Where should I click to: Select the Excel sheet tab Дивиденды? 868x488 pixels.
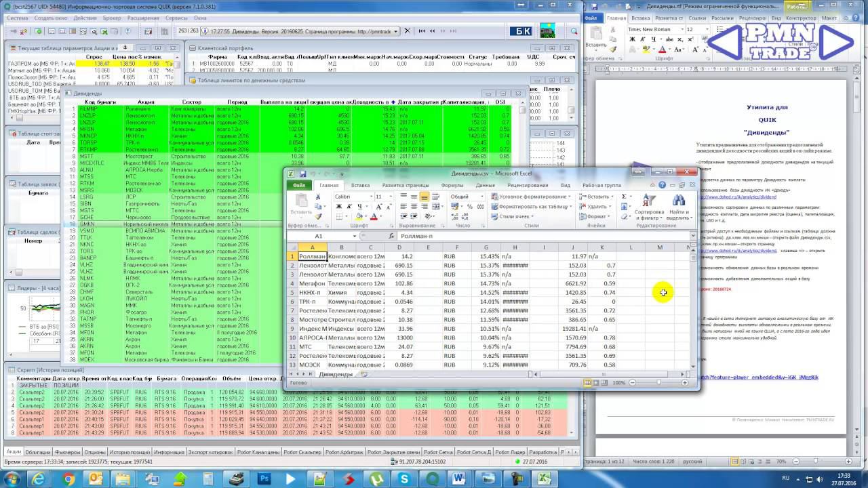click(x=336, y=374)
